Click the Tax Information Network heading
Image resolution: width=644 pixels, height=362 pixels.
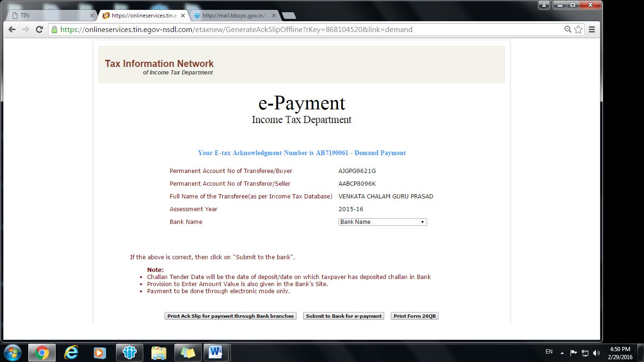[159, 64]
